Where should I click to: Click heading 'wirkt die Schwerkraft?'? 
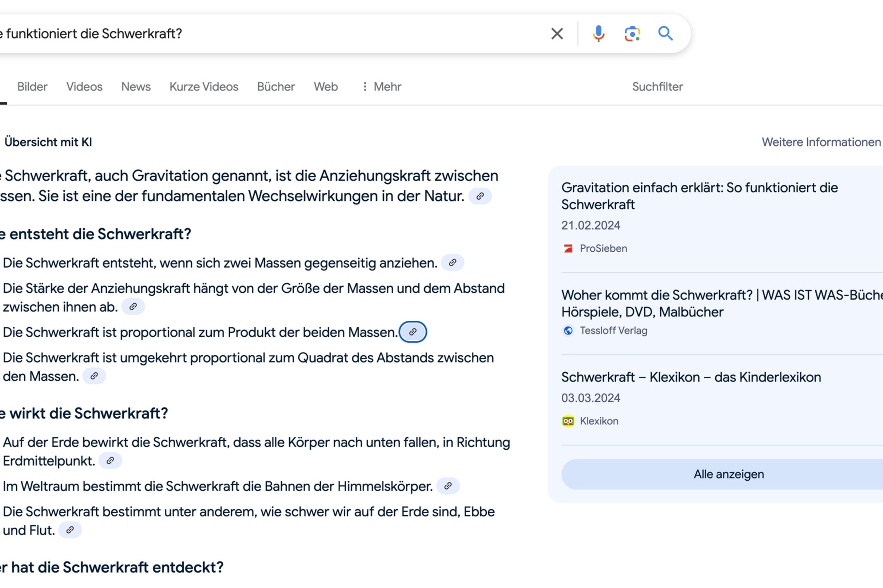click(x=88, y=413)
